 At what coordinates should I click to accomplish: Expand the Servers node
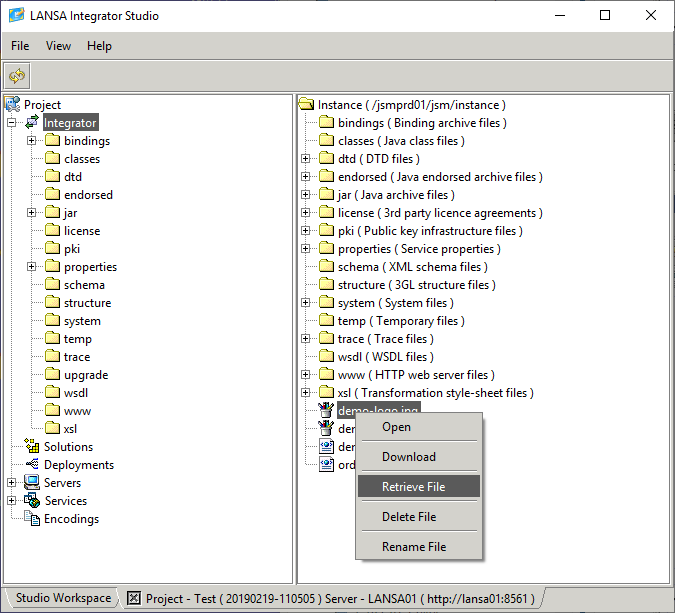(12, 483)
